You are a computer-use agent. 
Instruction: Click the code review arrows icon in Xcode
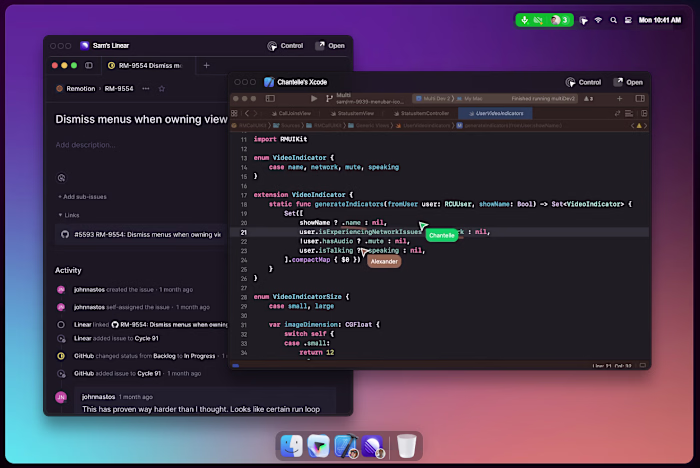(617, 113)
